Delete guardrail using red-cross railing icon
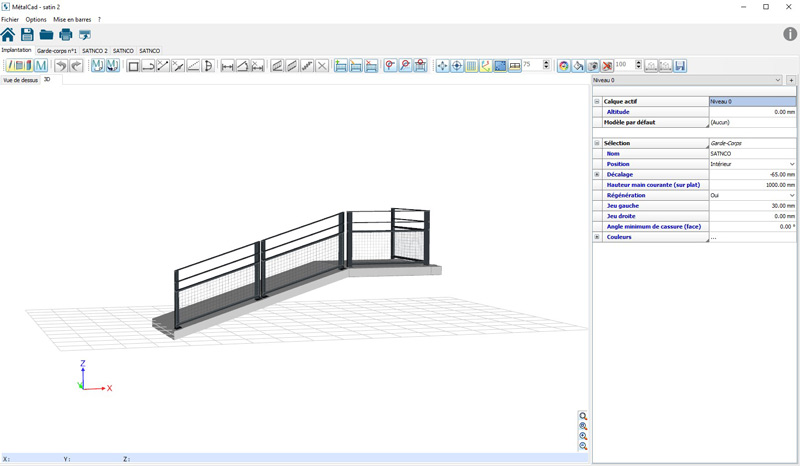 (371, 66)
